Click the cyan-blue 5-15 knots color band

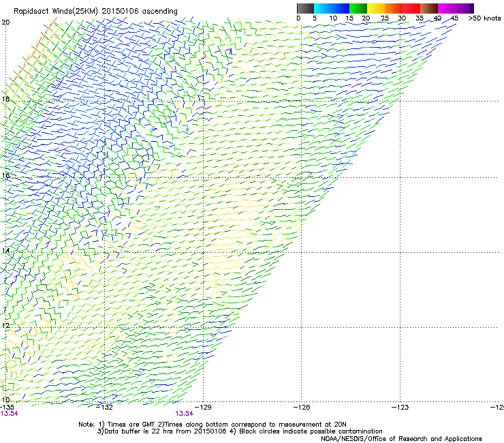click(x=332, y=8)
